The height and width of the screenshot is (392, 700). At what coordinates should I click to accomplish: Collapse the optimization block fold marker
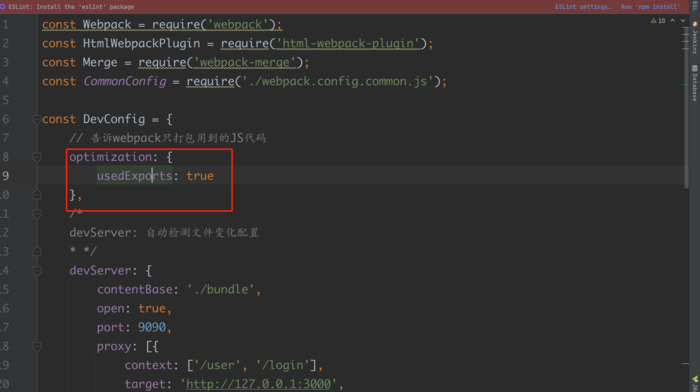pos(37,157)
